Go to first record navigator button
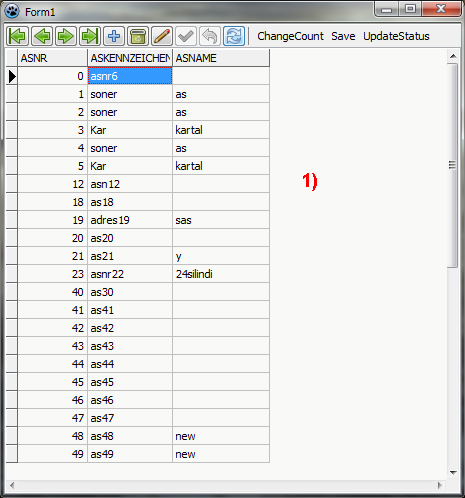The width and height of the screenshot is (465, 498). [x=17, y=36]
